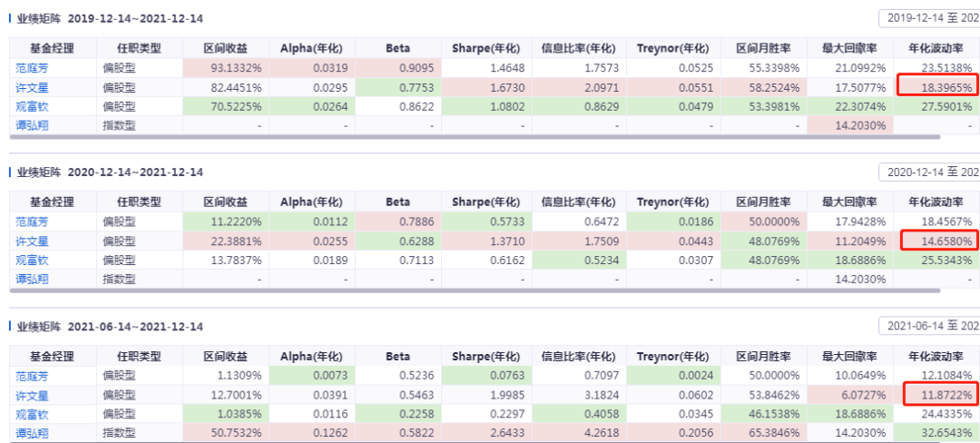Open 谭弘翔 link in the 2019-12-14 table

pyautogui.click(x=31, y=125)
